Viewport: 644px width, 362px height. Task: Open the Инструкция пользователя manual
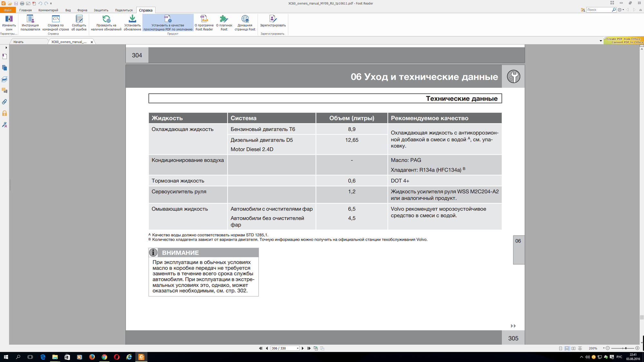30,23
